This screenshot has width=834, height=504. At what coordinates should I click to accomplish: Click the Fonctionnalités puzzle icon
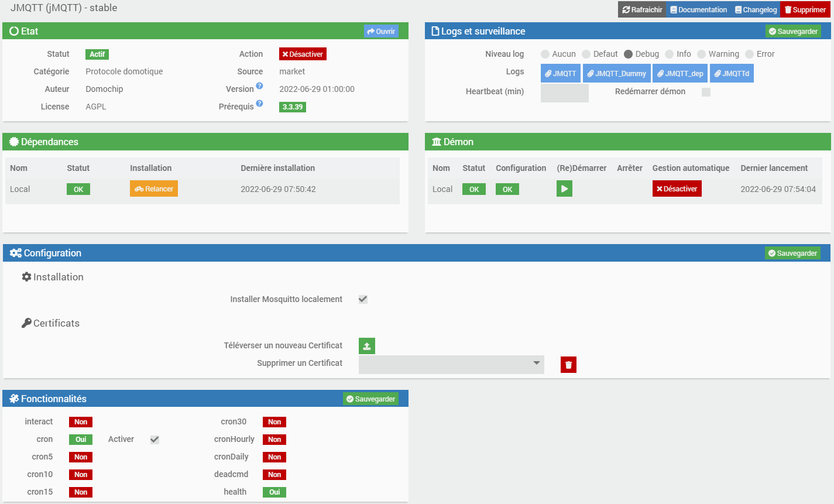[14, 399]
